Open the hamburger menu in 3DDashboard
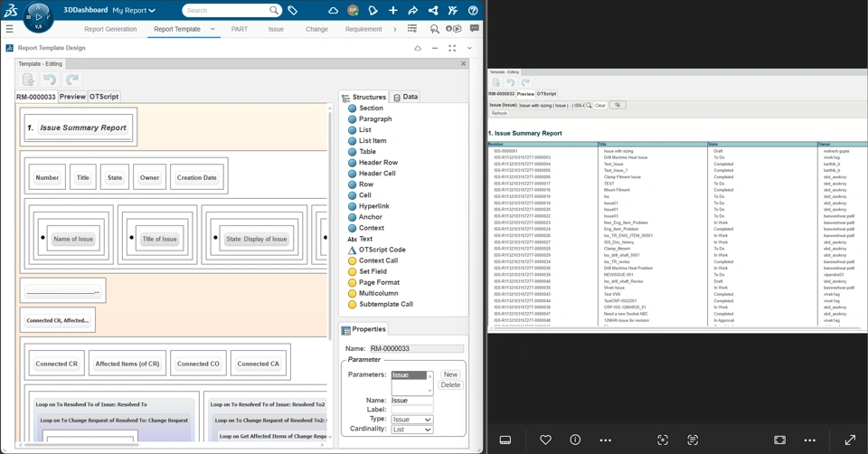868x454 pixels. coord(9,29)
